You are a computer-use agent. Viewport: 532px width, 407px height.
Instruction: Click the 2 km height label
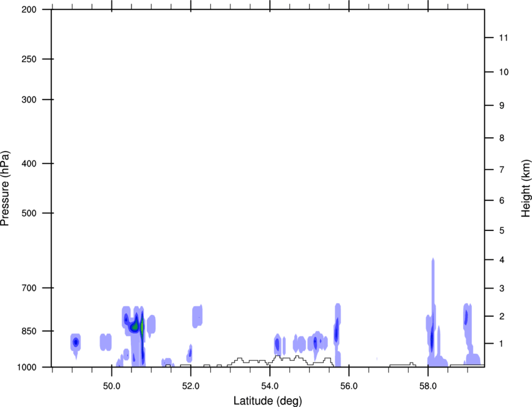click(x=502, y=316)
